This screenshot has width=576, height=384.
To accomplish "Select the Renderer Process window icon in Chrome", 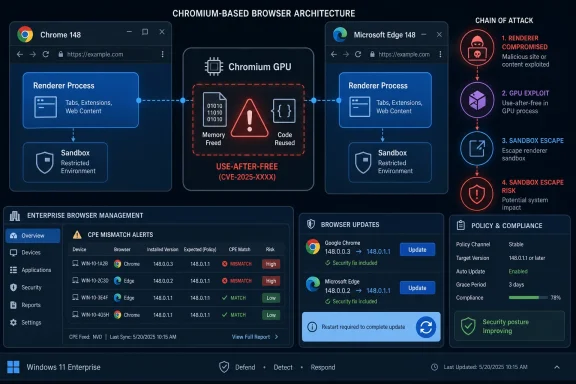I will click(x=46, y=107).
